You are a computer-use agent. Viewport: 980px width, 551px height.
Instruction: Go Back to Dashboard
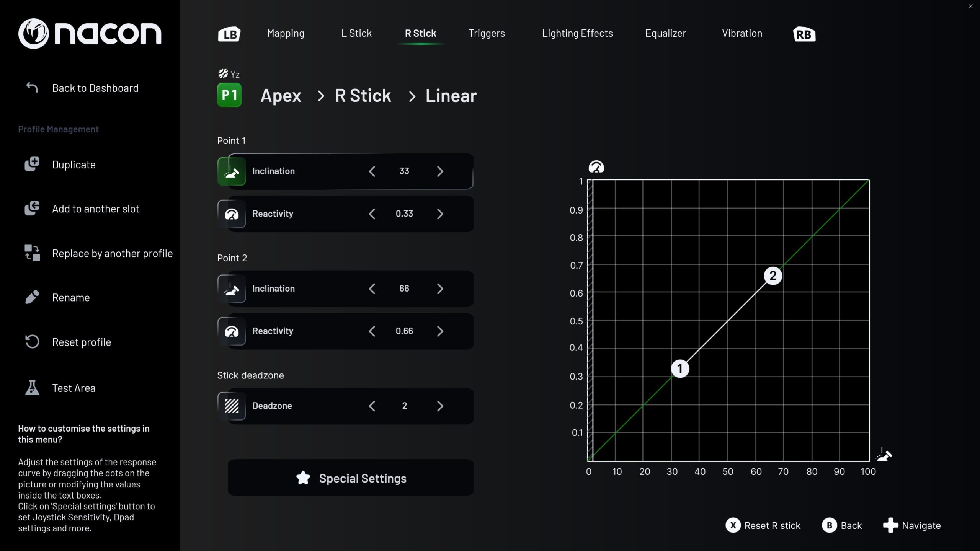[95, 88]
